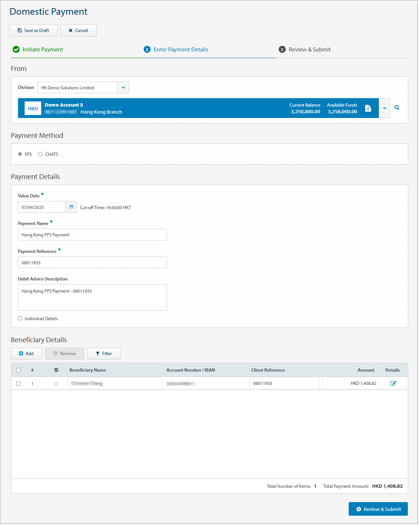
Task: Go to Review & Submit step
Action: coord(309,50)
